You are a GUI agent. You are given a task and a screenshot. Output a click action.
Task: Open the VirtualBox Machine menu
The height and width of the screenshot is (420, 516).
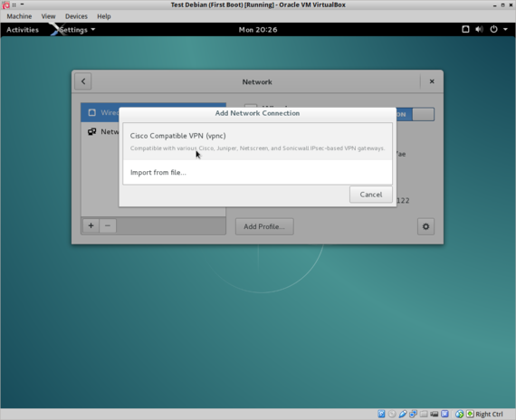(x=19, y=16)
